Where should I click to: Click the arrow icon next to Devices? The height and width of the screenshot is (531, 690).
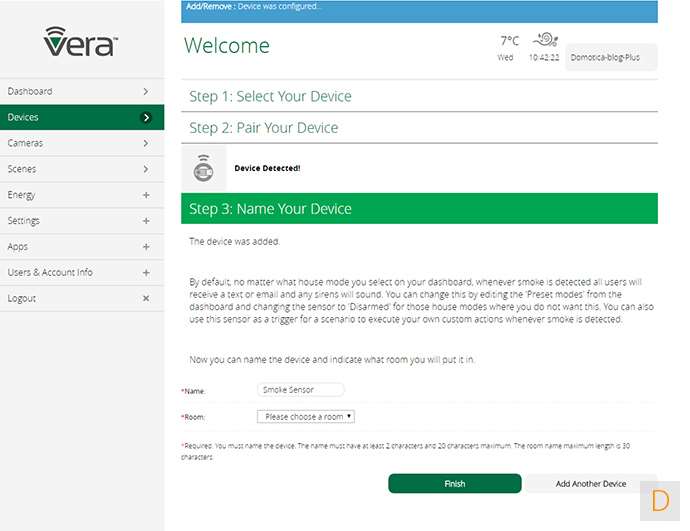coord(146,118)
